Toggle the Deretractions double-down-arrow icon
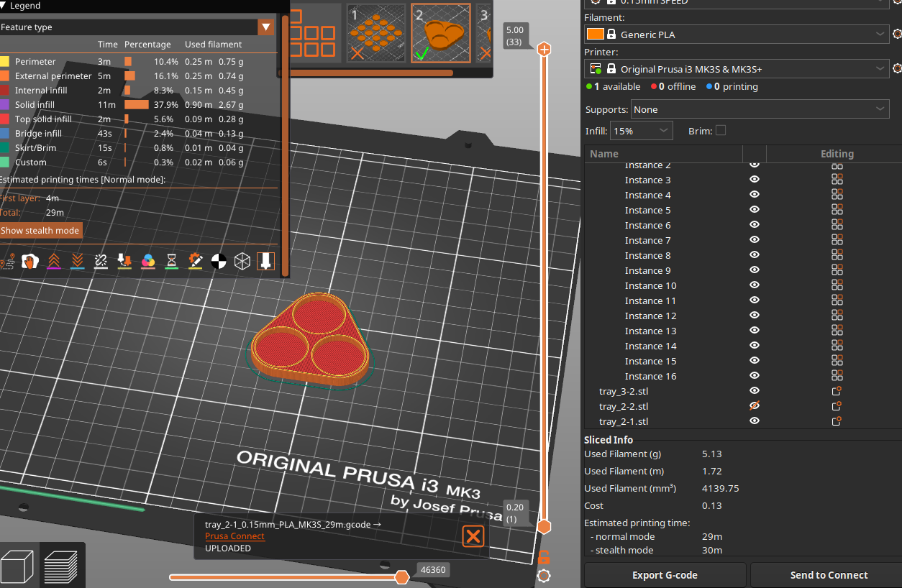Image resolution: width=902 pixels, height=588 pixels. (77, 262)
